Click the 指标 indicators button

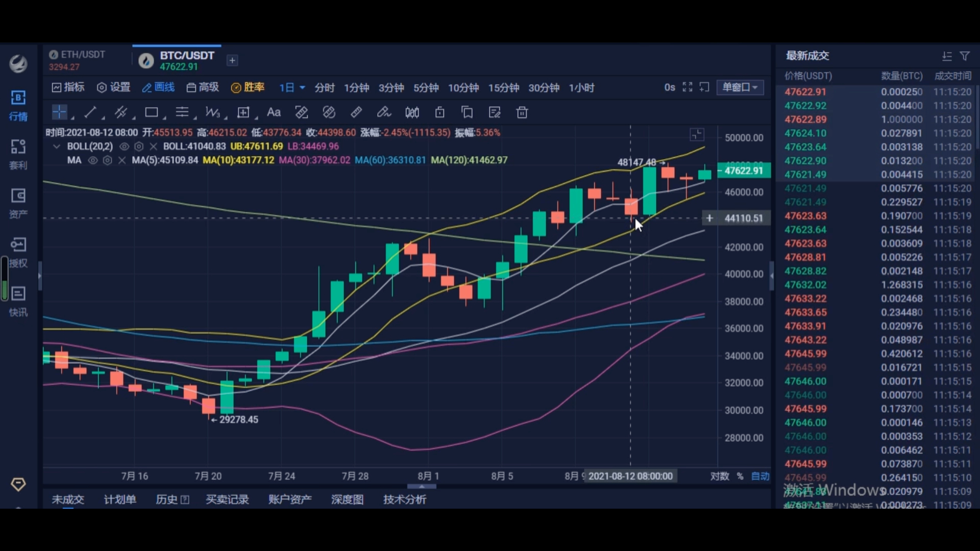pyautogui.click(x=68, y=87)
